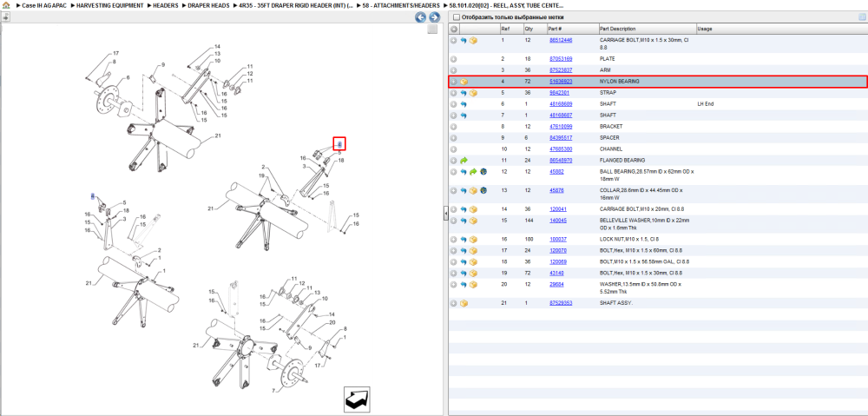Click the yellow box icon on ref 1 row
Screen dimensions: 868x416
(473, 41)
